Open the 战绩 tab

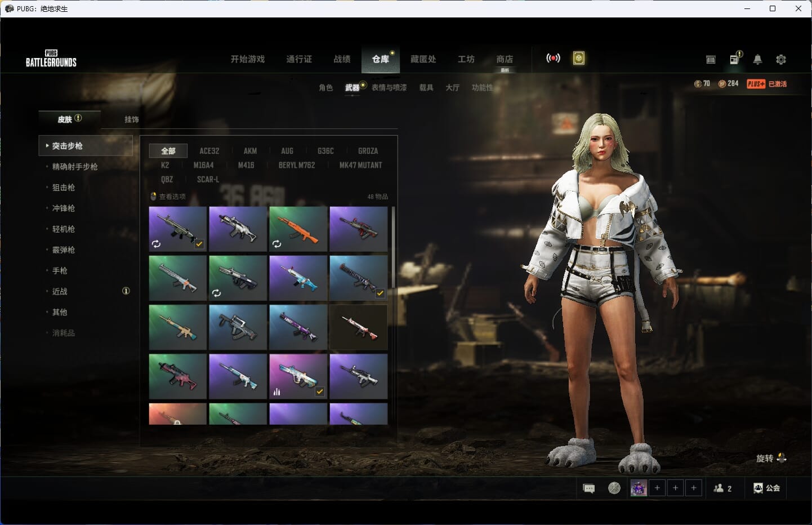[342, 59]
